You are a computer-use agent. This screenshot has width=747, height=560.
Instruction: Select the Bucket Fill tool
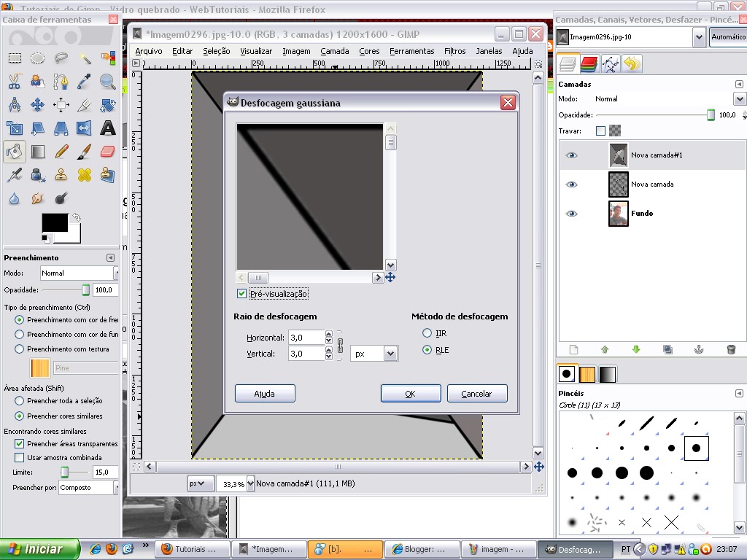[15, 152]
